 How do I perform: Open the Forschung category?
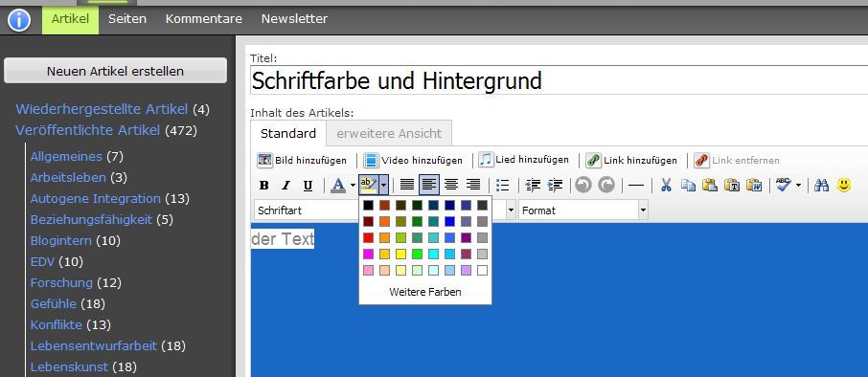pos(61,282)
